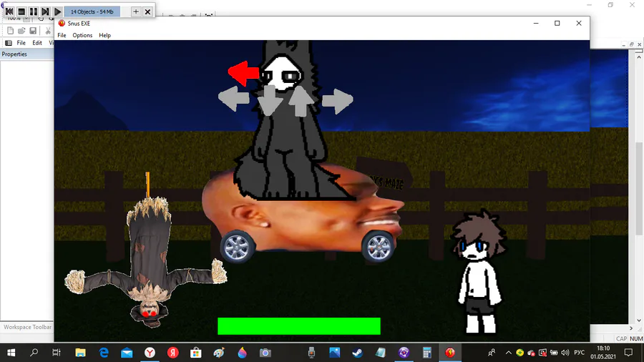Select the Properties panel header

(26, 54)
